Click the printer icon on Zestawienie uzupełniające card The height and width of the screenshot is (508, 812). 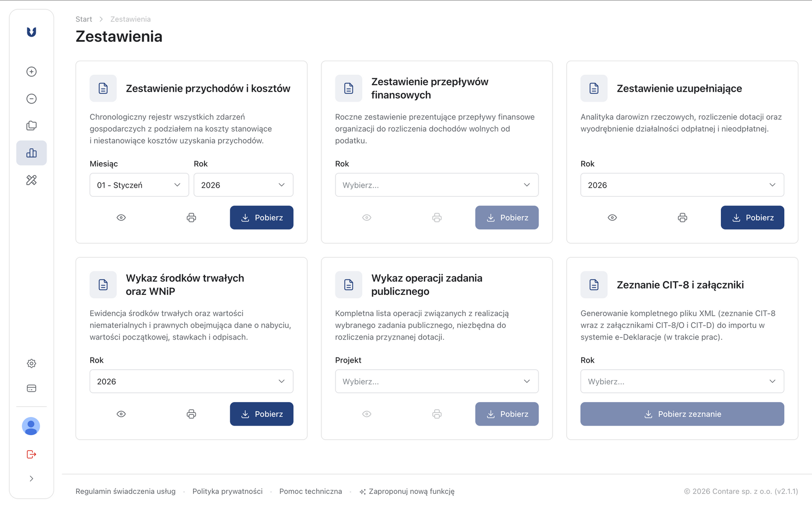tap(682, 217)
